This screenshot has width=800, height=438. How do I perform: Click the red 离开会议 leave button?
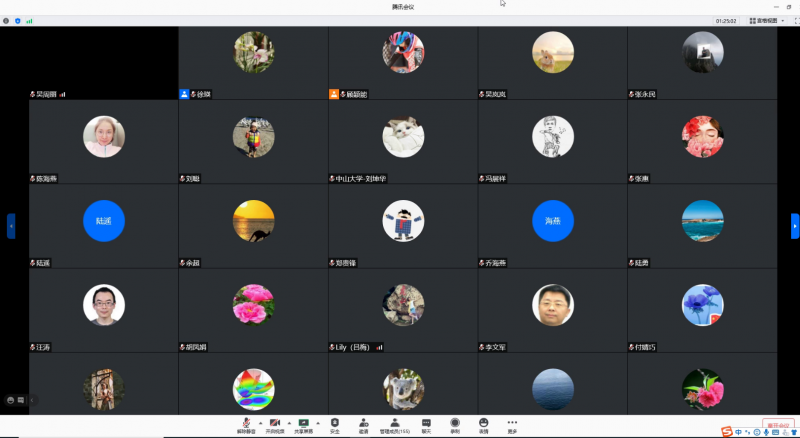pyautogui.click(x=778, y=424)
